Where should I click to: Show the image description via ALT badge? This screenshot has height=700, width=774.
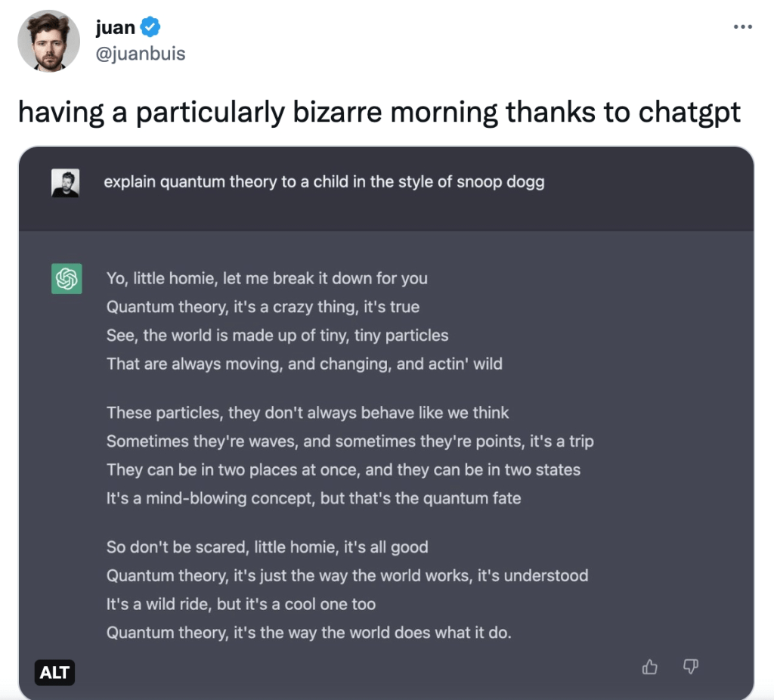54,672
